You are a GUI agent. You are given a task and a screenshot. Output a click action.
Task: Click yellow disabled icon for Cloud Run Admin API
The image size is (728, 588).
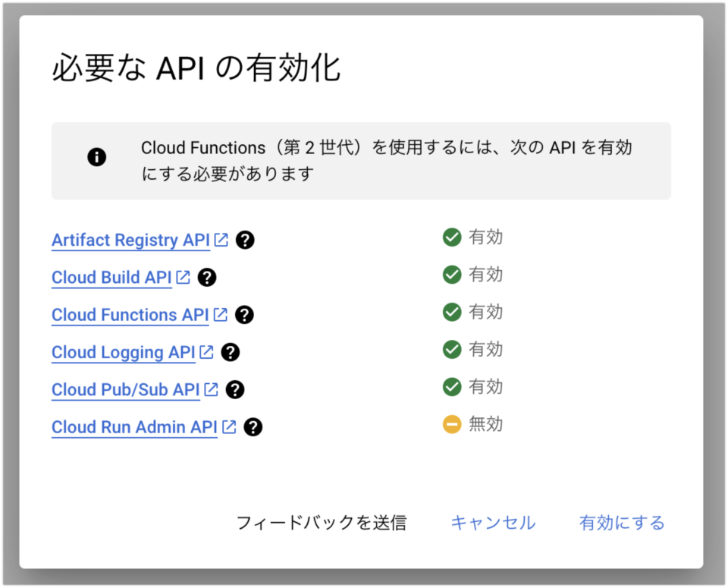tap(452, 424)
